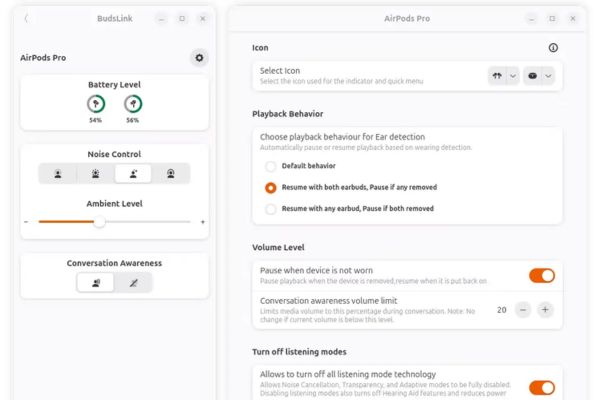Toggle turn off all listening mode switch
Screen dimensions: 600x400
542,388
